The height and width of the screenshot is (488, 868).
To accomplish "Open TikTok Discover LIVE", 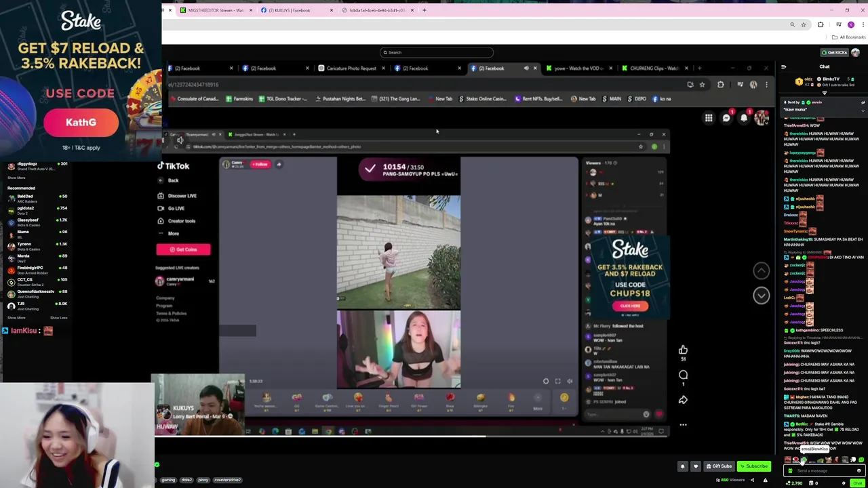I will pyautogui.click(x=178, y=196).
